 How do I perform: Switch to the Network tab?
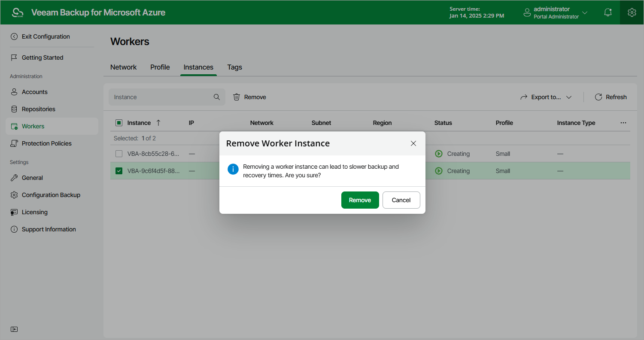pyautogui.click(x=124, y=67)
